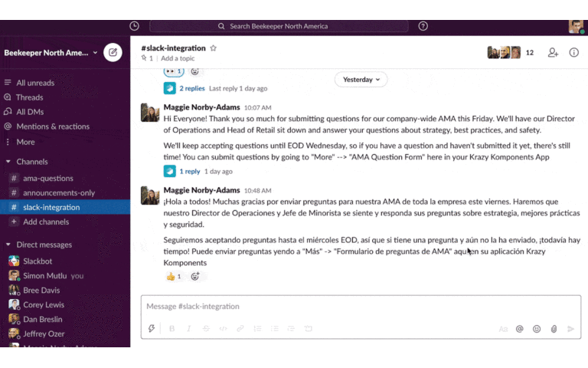Viewport: 588px width, 368px height.
Task: Toggle italic formatting in composer
Action: [189, 329]
